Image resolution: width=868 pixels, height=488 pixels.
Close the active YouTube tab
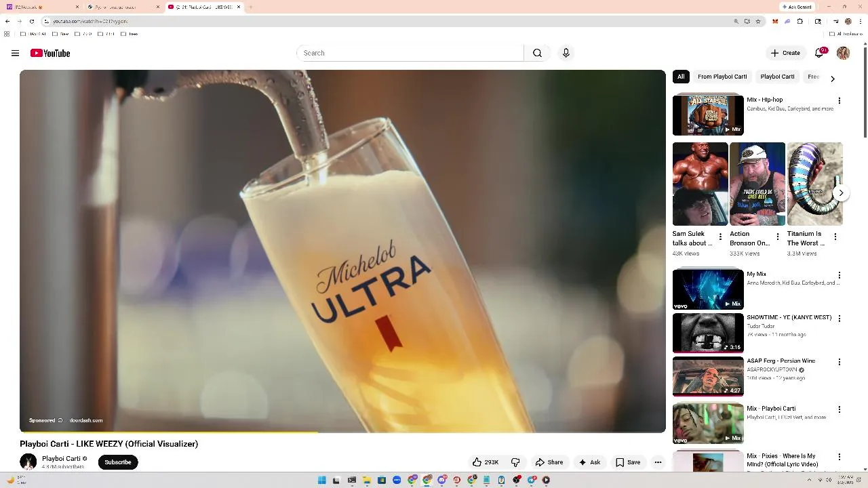239,7
